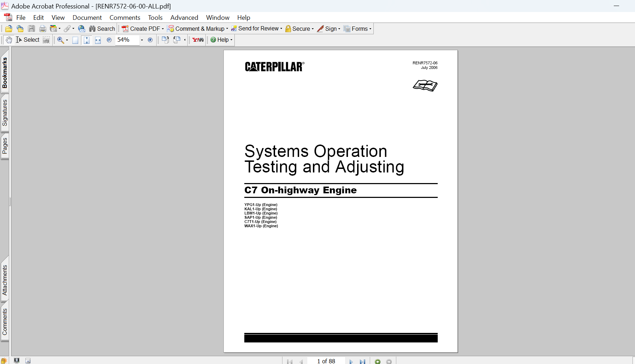The height and width of the screenshot is (364, 635).
Task: Show the Bookmarks side panel
Action: pyautogui.click(x=5, y=72)
